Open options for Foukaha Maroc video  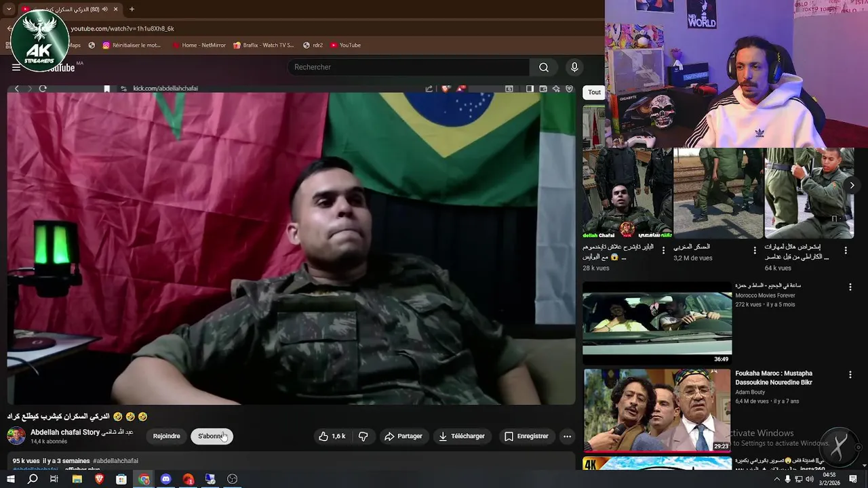click(850, 375)
